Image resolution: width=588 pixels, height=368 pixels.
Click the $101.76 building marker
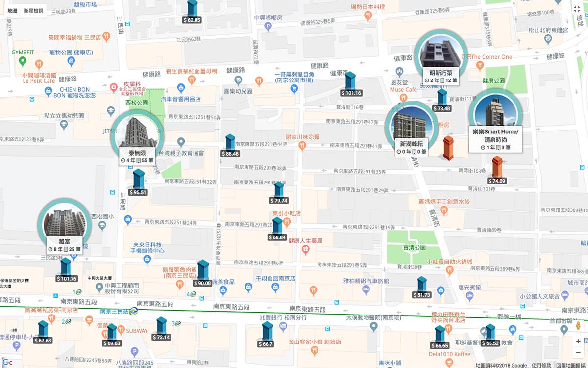click(x=66, y=270)
